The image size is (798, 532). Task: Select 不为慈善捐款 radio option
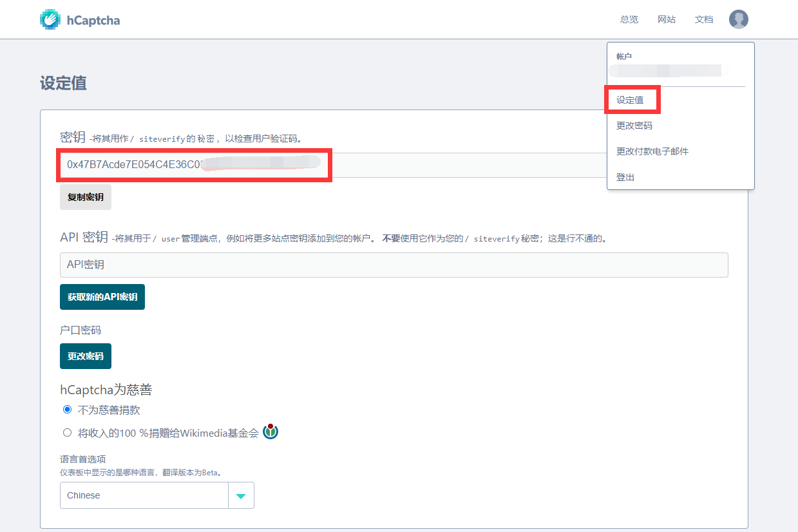[67, 409]
